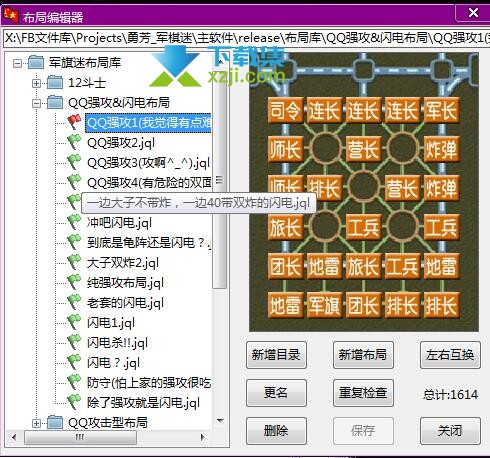This screenshot has width=490, height=458.
Task: Click the green flag beside QQ强攻2.jql
Action: click(x=74, y=142)
